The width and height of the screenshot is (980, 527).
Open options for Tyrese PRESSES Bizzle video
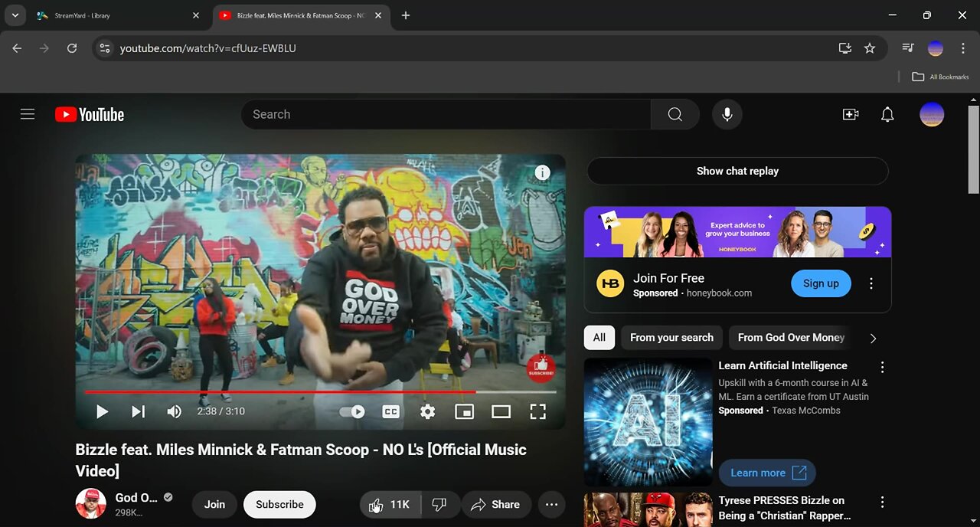coord(882,502)
